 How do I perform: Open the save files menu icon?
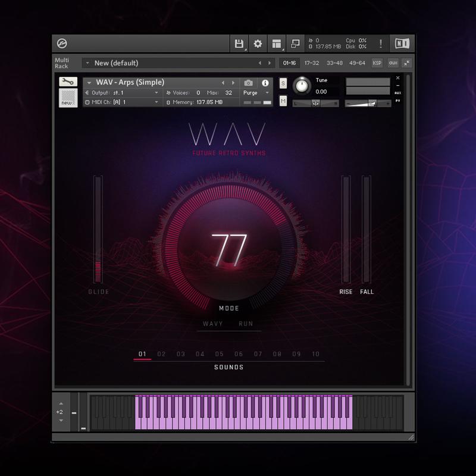[239, 43]
